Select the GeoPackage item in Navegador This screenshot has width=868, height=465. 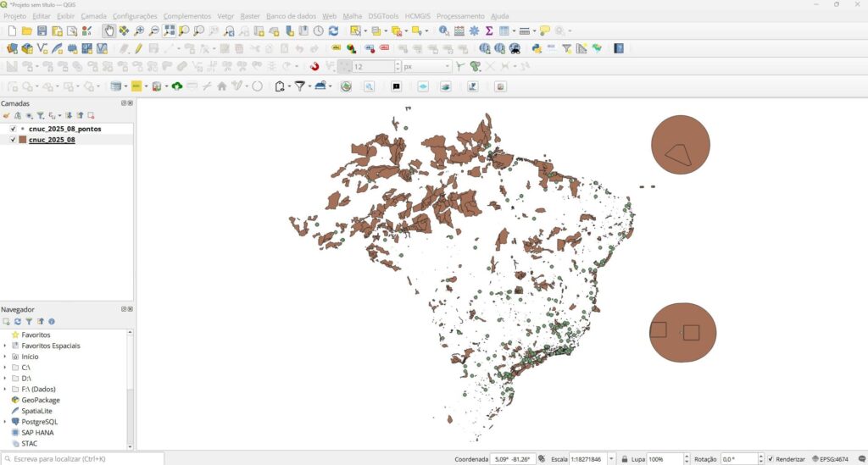[41, 401]
